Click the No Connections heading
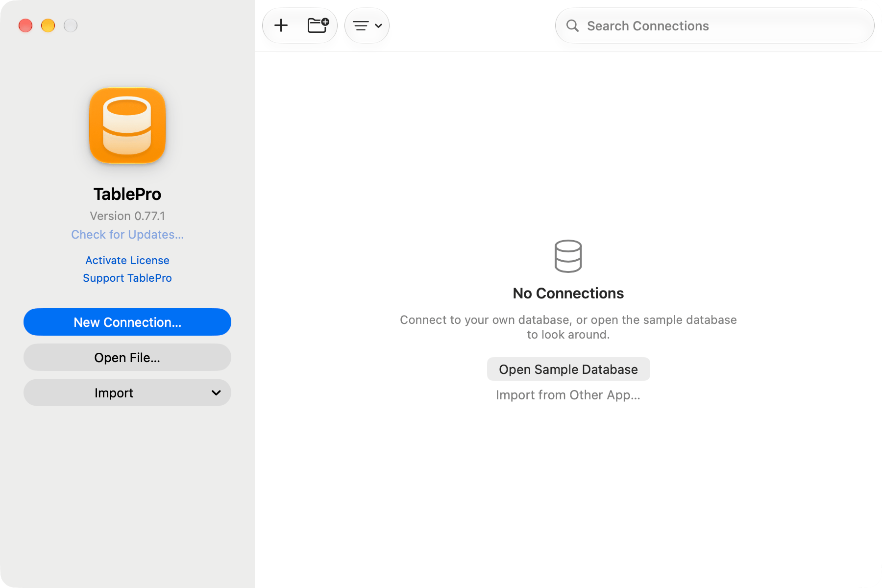 click(x=568, y=293)
